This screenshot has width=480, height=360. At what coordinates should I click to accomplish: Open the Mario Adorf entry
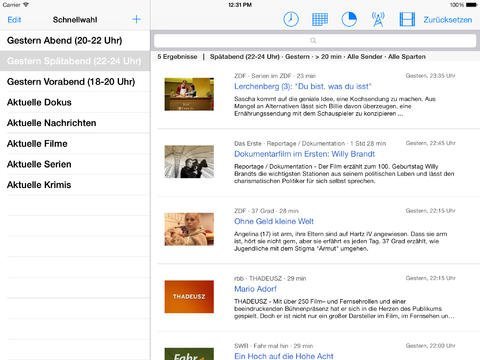255,289
